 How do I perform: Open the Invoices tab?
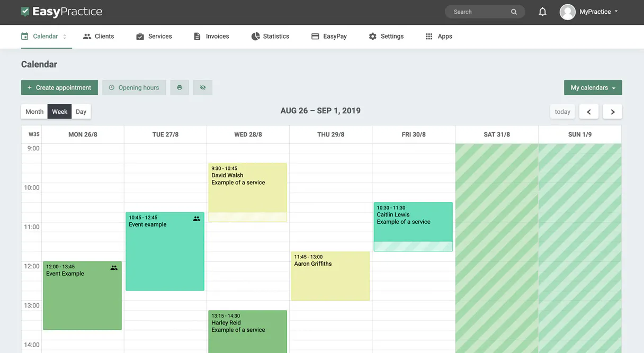[211, 37]
